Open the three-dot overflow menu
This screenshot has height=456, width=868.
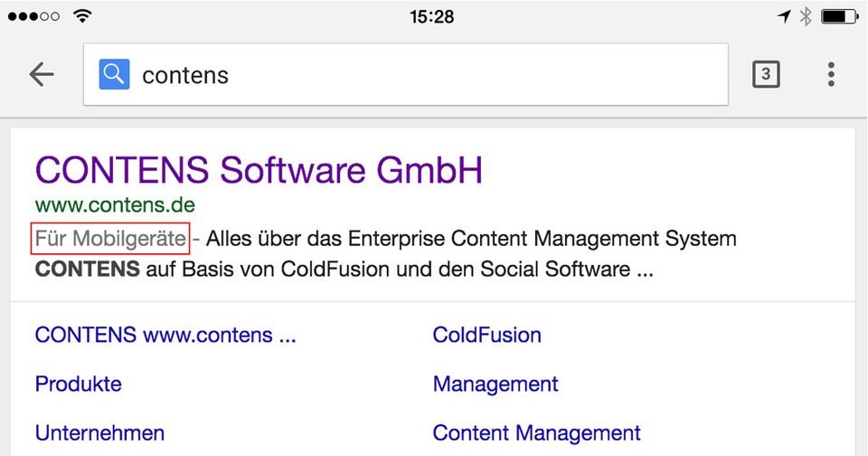(x=831, y=75)
